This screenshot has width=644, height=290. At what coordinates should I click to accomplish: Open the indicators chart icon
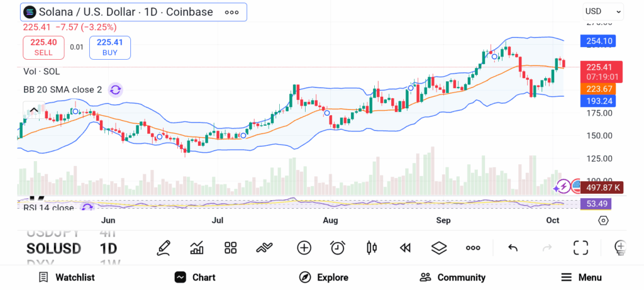(x=197, y=248)
